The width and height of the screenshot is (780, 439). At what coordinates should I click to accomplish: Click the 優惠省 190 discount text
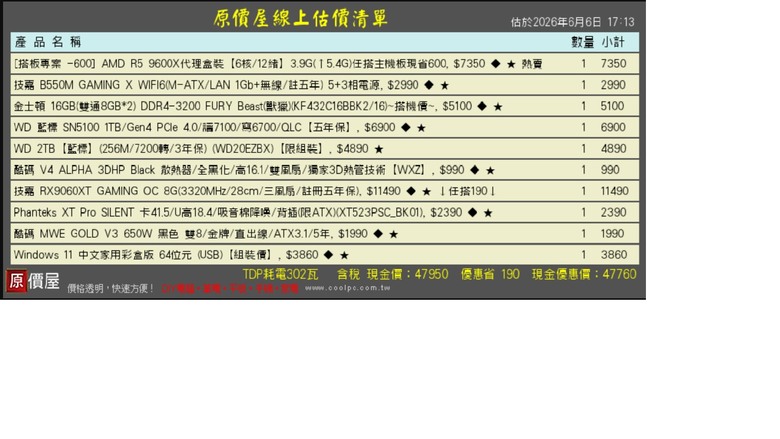tap(490, 274)
